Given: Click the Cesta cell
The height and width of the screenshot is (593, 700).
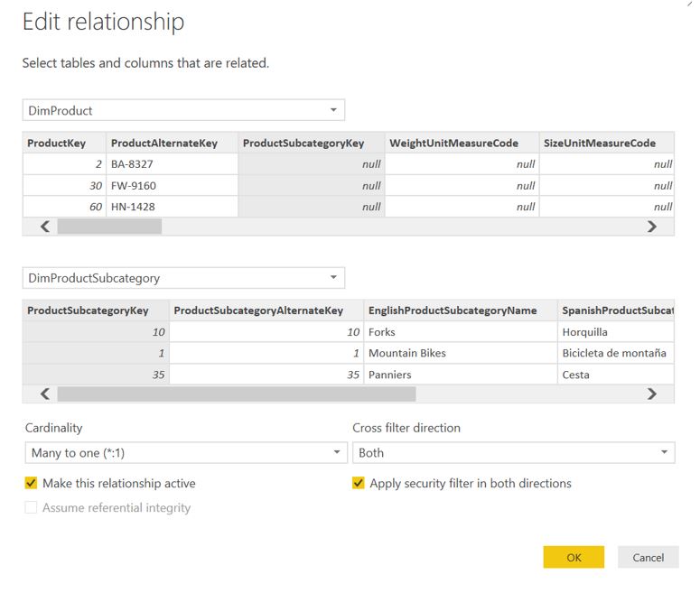Looking at the screenshot, I should [x=616, y=375].
